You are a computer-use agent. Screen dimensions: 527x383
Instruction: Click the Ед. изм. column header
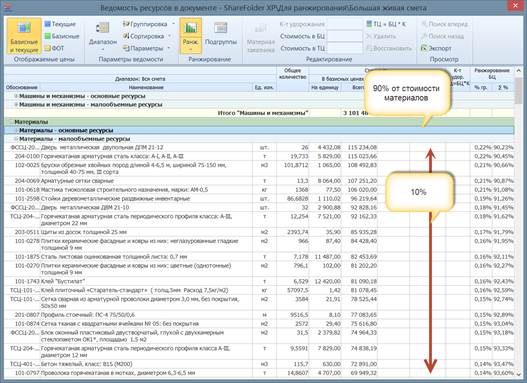click(x=265, y=87)
